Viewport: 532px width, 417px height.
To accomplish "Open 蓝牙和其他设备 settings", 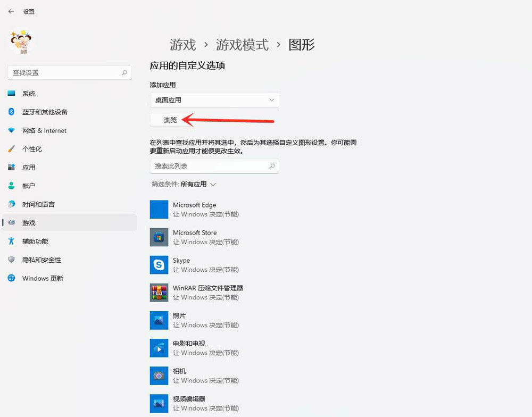I will pyautogui.click(x=69, y=112).
